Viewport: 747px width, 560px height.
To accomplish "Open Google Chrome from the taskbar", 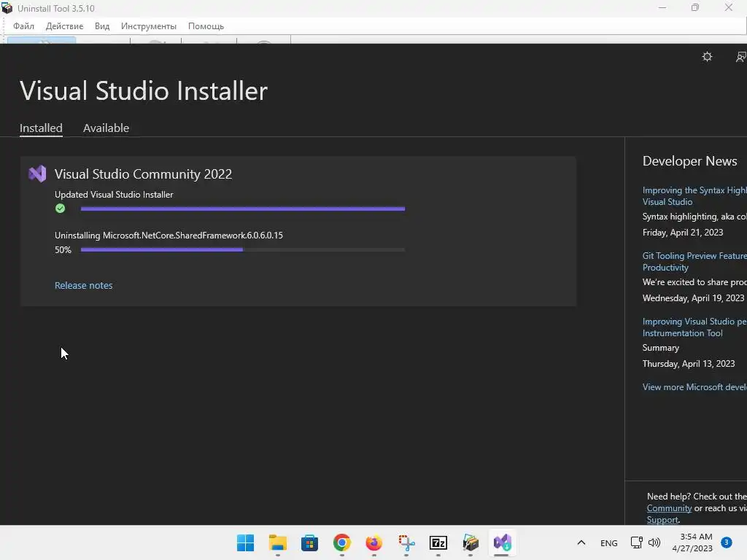I will (x=342, y=542).
